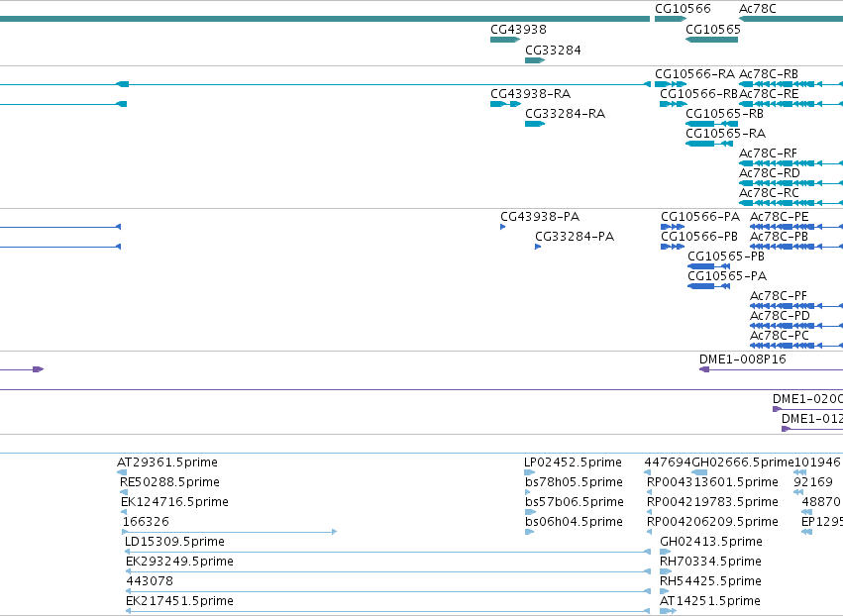Click the RH70334.5prime EST label
The image size is (843, 616).
click(x=710, y=563)
